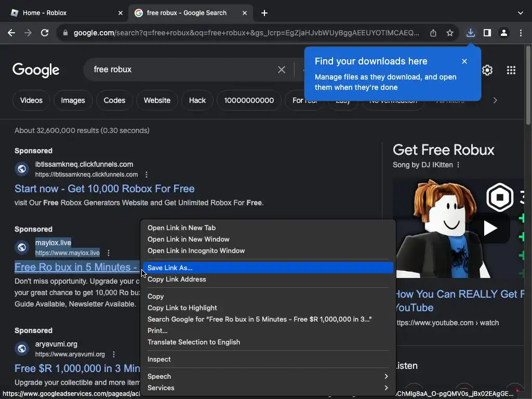This screenshot has width=532, height=399.
Task: Click the lock site info icon
Action: [65, 33]
